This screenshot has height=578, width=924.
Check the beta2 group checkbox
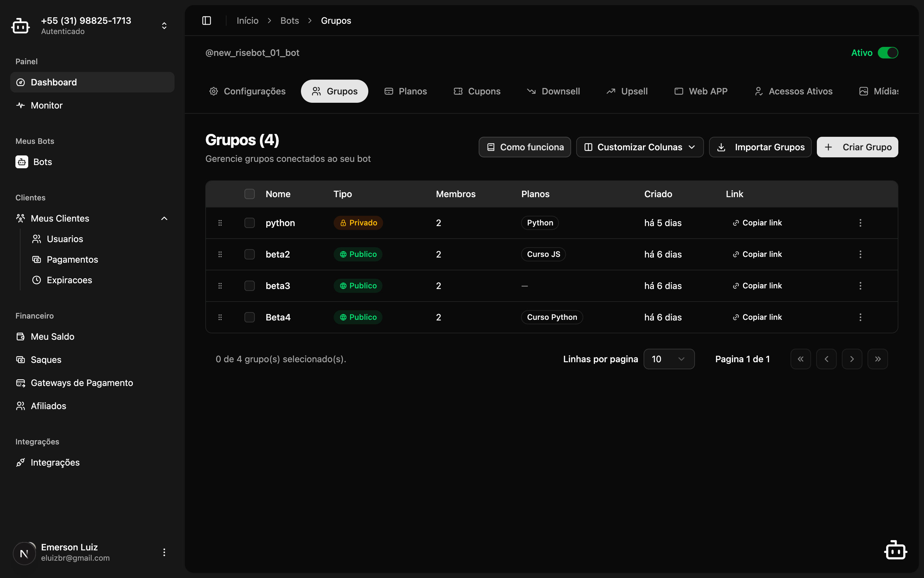point(250,254)
